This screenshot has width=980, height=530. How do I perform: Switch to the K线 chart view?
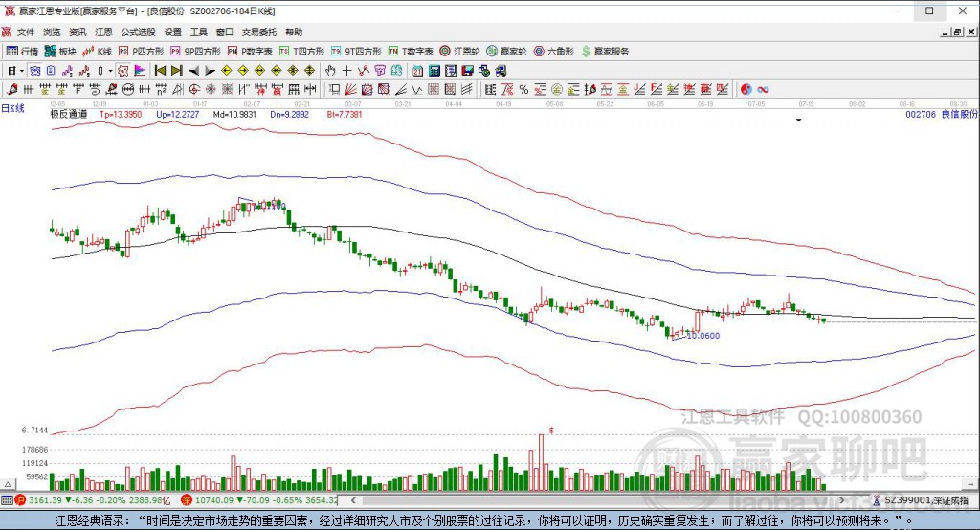[x=98, y=52]
